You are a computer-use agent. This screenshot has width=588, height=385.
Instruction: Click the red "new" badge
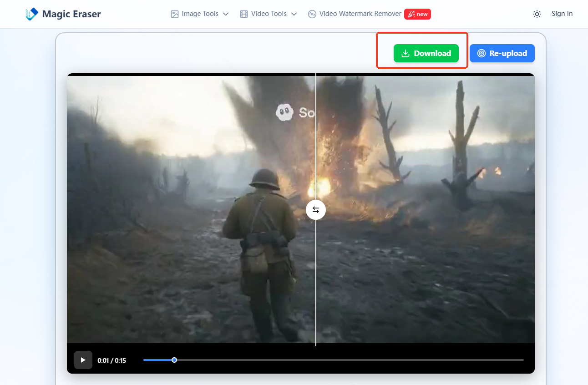[x=417, y=14]
